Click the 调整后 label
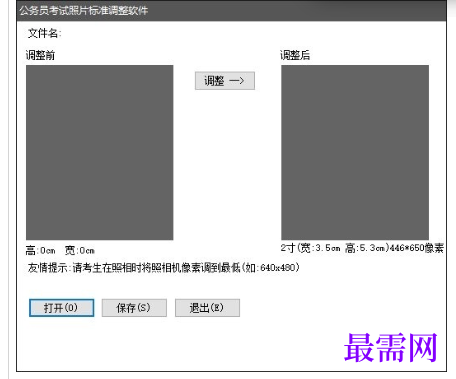Image resolution: width=456 pixels, height=379 pixels. coord(295,55)
